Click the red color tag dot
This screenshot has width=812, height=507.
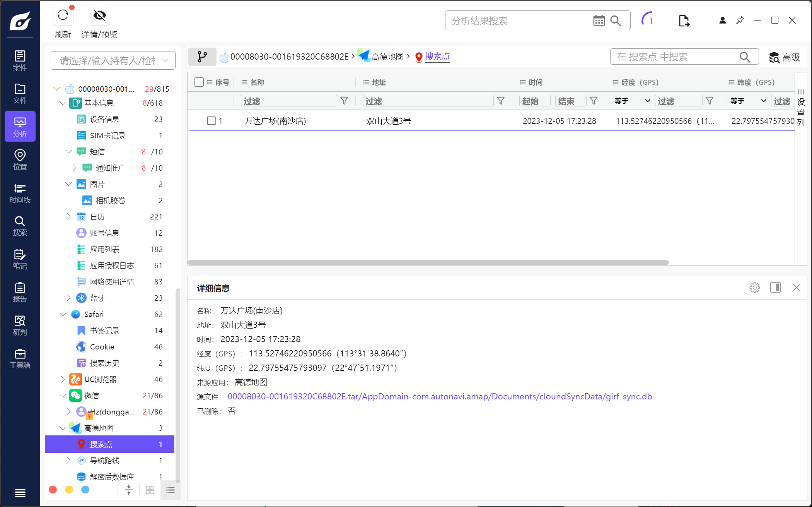53,490
